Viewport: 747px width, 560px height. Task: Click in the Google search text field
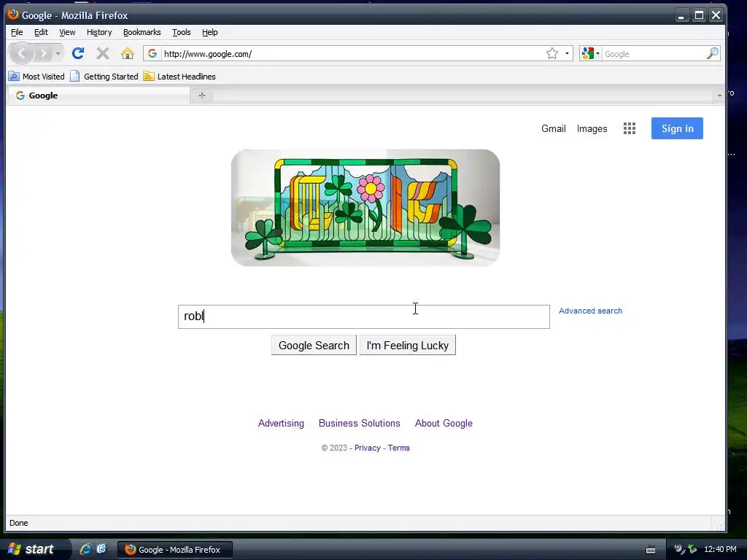tap(363, 316)
